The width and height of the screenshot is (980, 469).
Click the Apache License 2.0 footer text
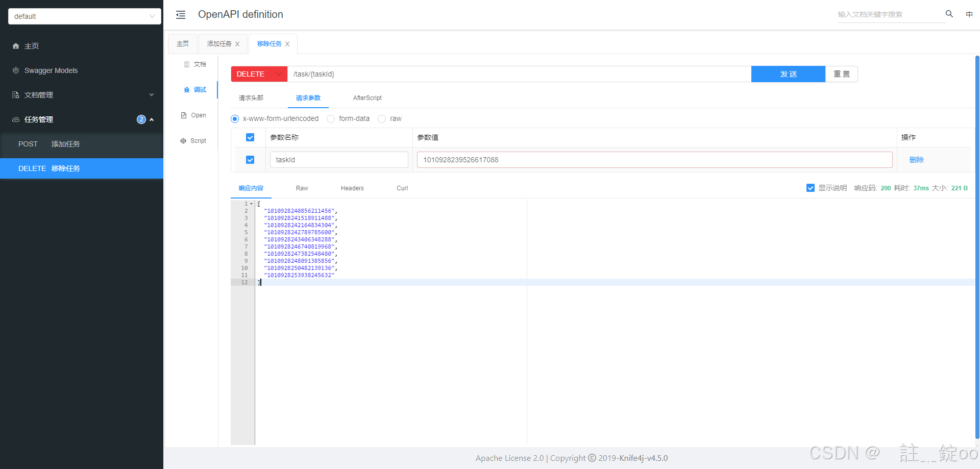click(510, 458)
